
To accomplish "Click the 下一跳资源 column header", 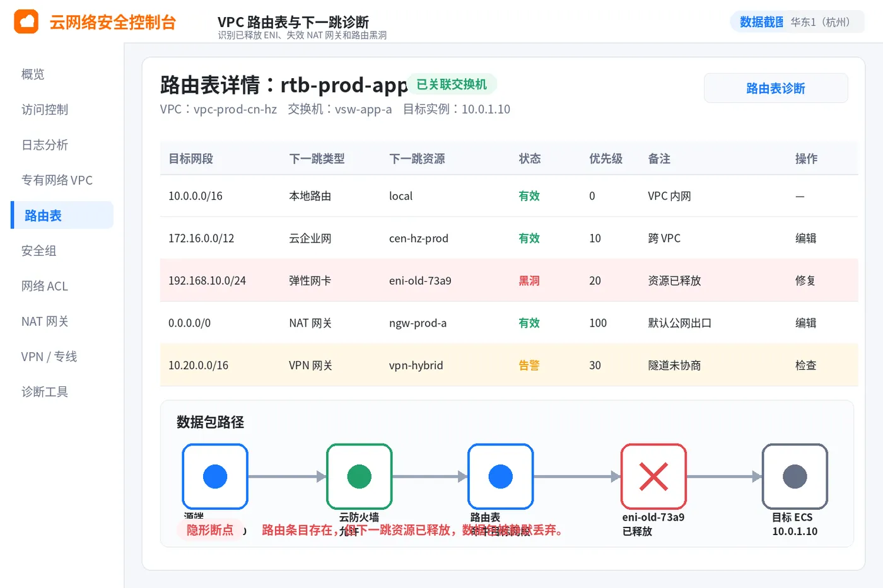I will pyautogui.click(x=417, y=159).
